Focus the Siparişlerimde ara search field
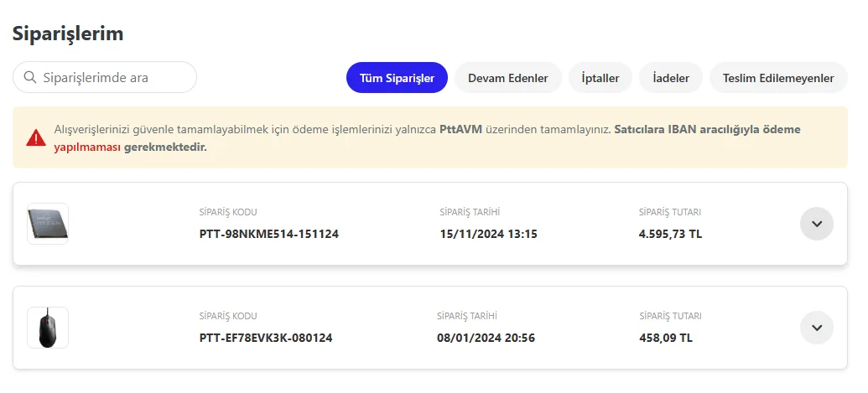 click(x=105, y=77)
